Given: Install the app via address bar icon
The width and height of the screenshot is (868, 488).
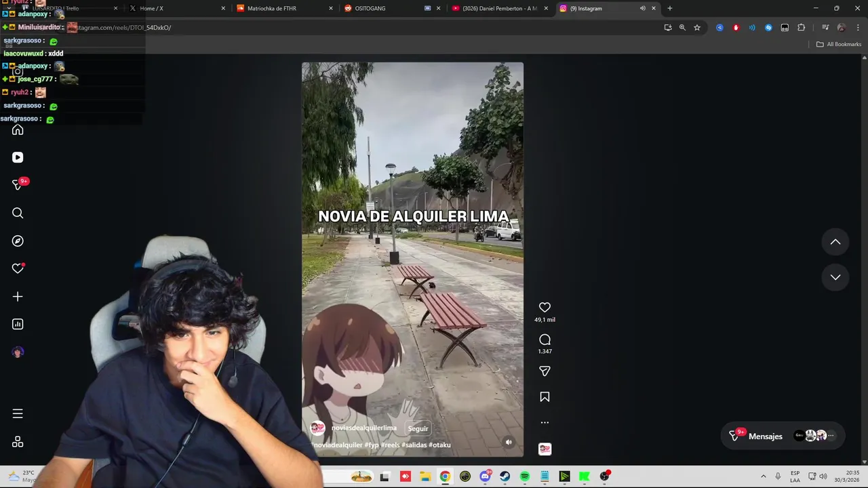Looking at the screenshot, I should 668,28.
